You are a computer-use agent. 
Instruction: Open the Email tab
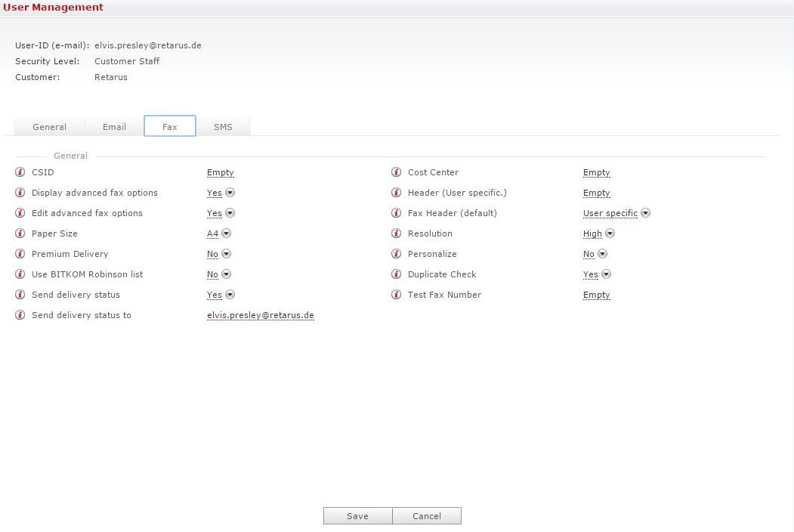114,127
